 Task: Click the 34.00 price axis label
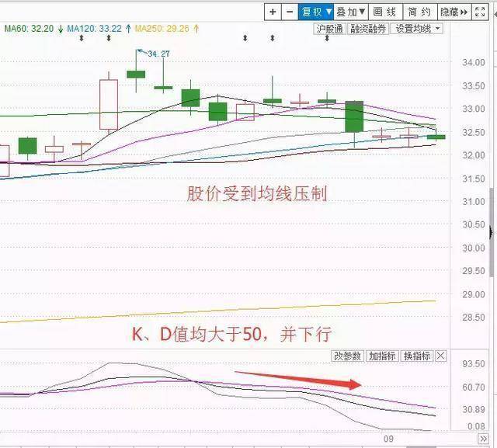coord(474,62)
